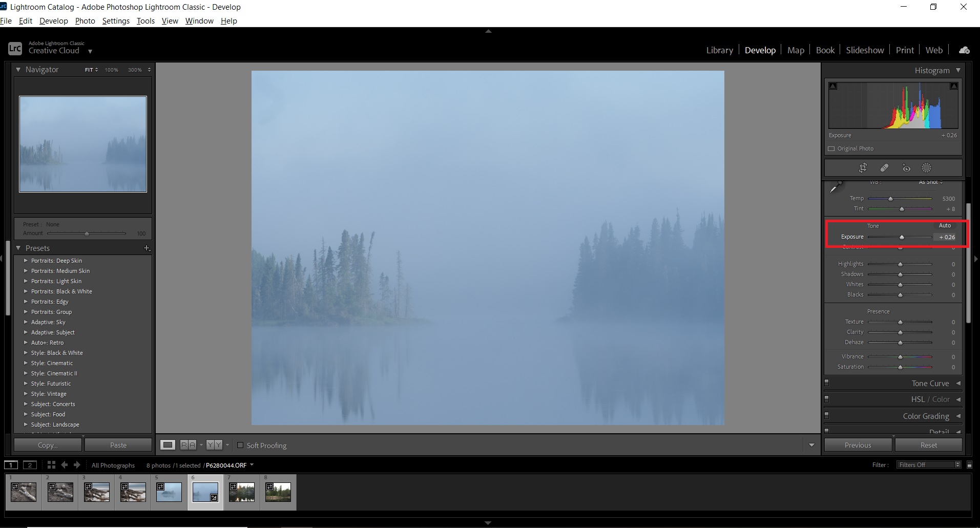Open the Filters Off dropdown
The height and width of the screenshot is (528, 980).
pyautogui.click(x=927, y=464)
